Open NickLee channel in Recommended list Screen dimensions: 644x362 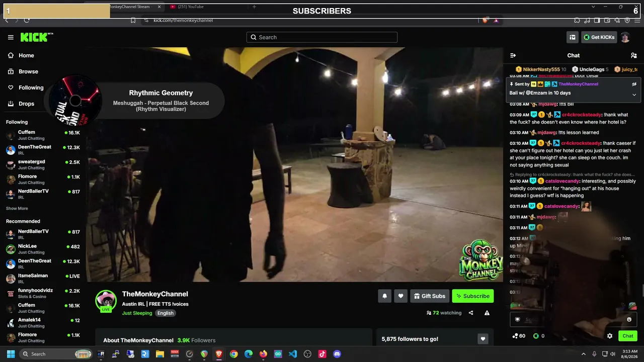tap(43, 249)
